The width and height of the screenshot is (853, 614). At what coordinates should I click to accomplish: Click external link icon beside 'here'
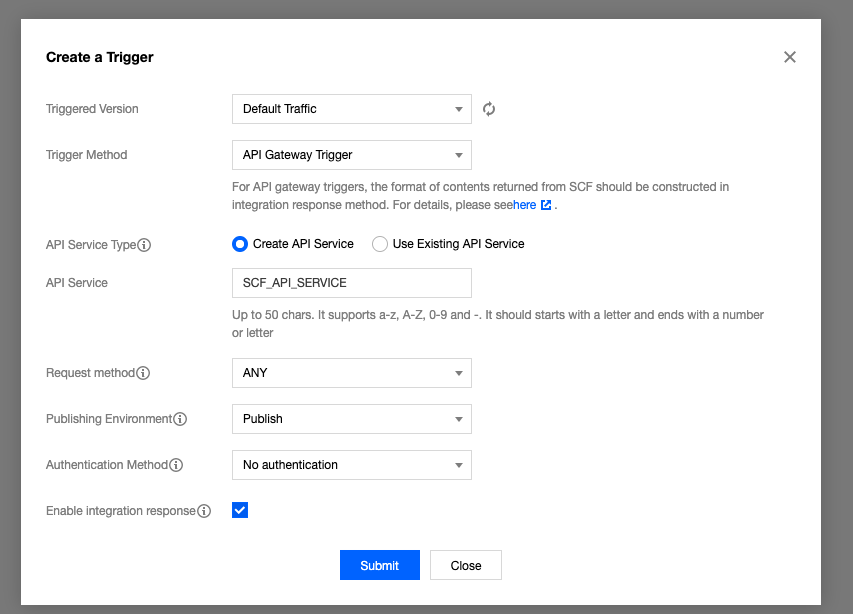point(546,205)
